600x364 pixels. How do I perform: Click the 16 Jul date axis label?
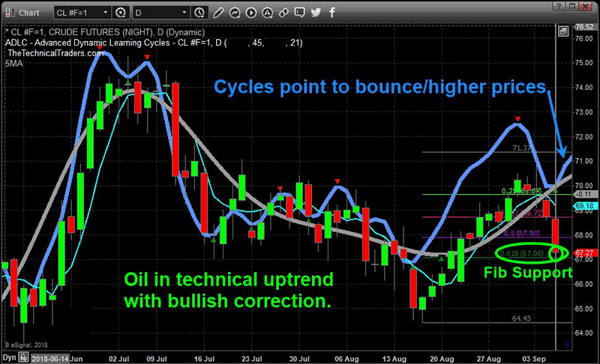204,359
